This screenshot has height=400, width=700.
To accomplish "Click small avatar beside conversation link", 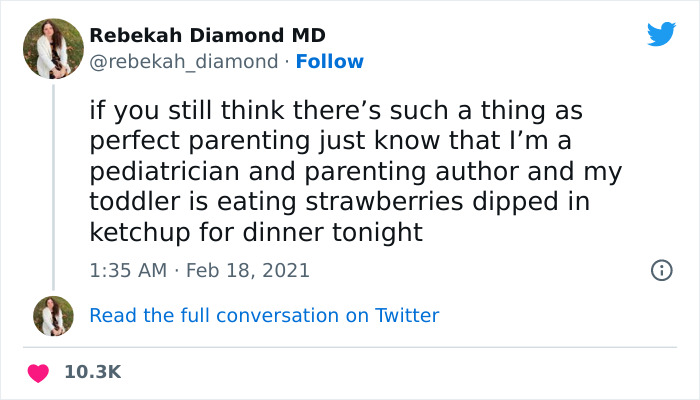I will [x=53, y=316].
